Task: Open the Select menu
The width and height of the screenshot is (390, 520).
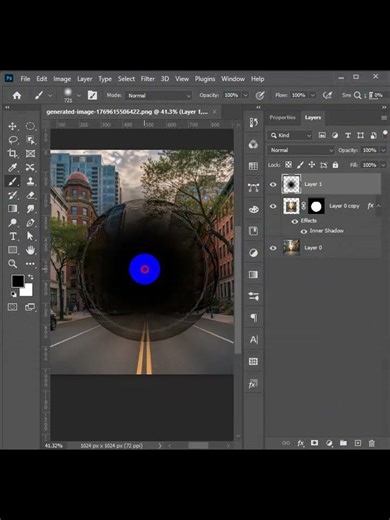Action: [126, 79]
